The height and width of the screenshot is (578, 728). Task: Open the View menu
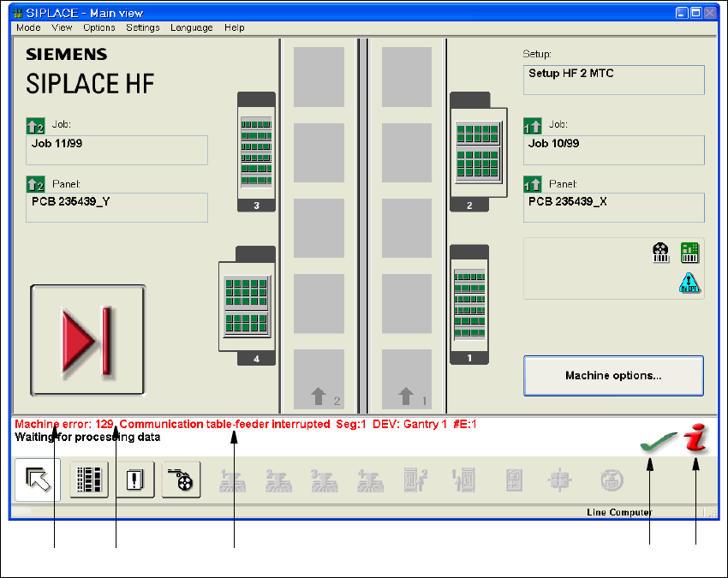click(62, 28)
